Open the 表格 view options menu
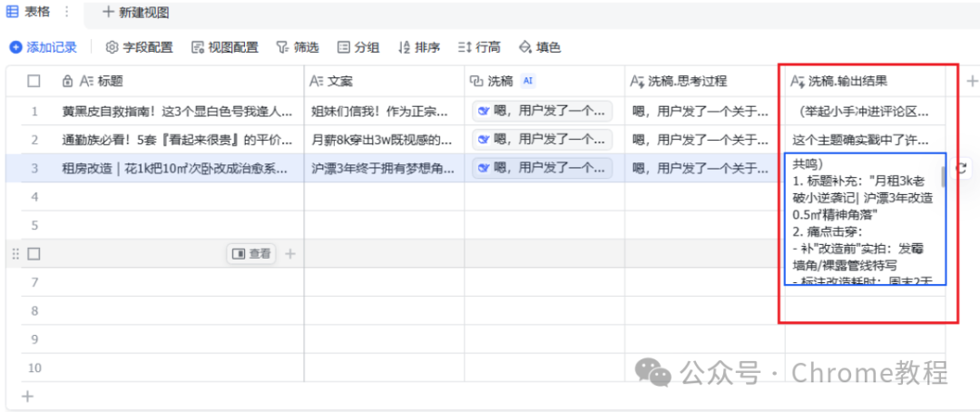The height and width of the screenshot is (412, 980). click(x=67, y=12)
